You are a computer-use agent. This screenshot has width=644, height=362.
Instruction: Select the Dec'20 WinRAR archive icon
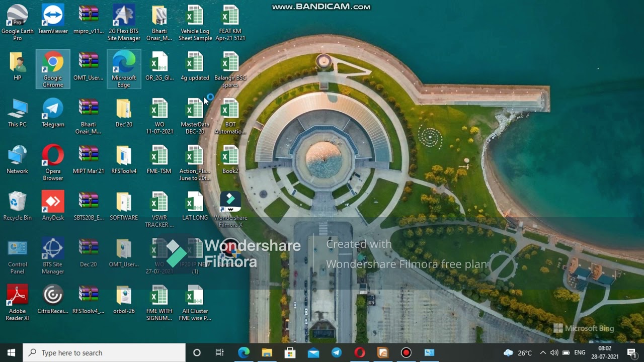tap(89, 253)
